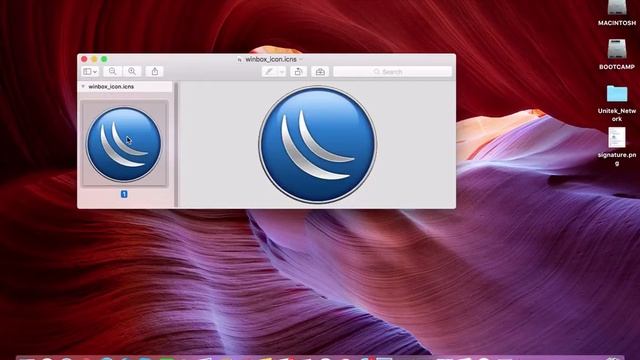Click into the Search field
Screen dimensions: 640x360
pyautogui.click(x=393, y=71)
